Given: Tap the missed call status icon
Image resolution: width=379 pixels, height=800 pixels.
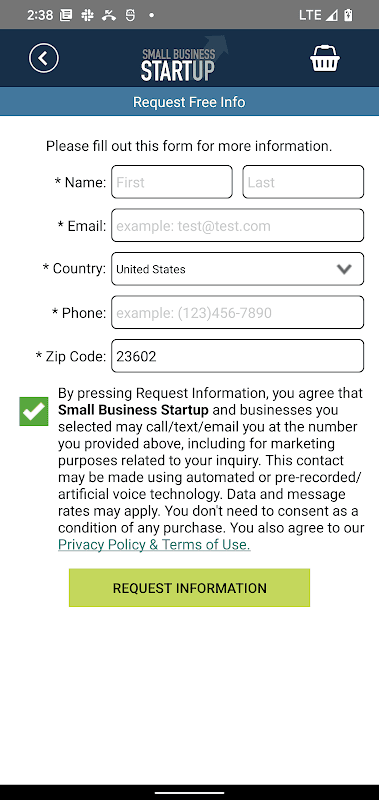Looking at the screenshot, I should coord(109,15).
